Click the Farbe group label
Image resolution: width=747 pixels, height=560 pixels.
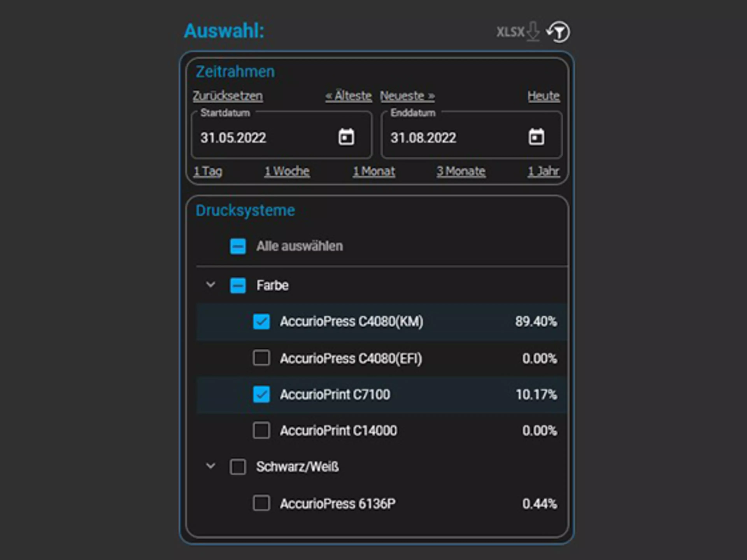coord(273,286)
